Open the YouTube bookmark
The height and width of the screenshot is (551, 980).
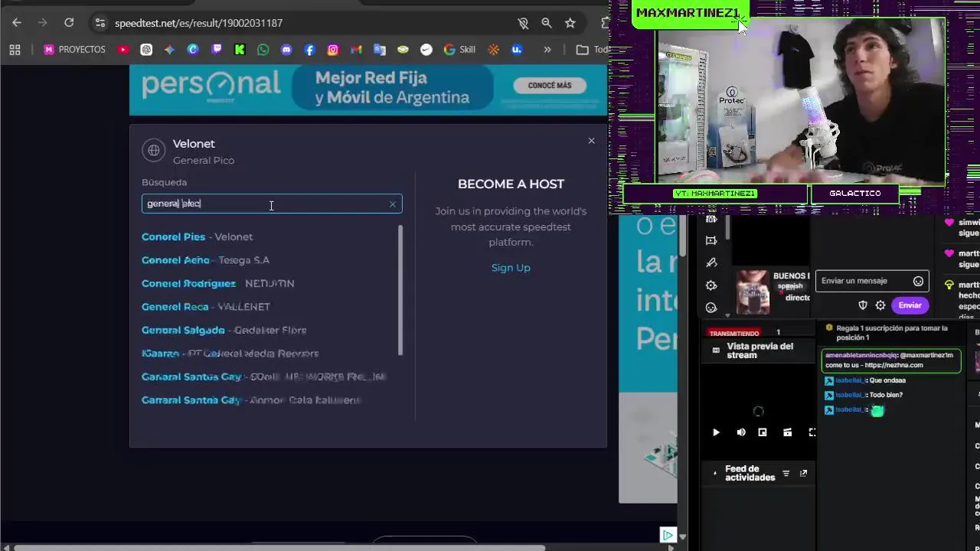click(123, 50)
